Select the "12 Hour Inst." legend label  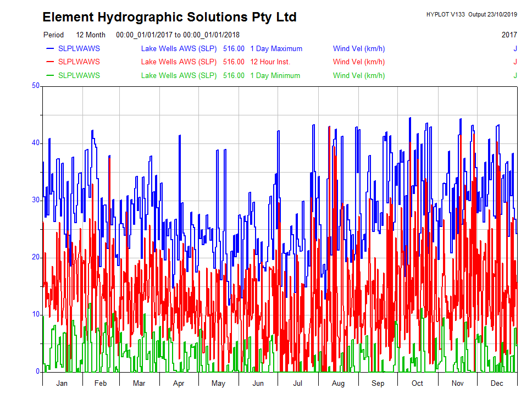pyautogui.click(x=270, y=62)
